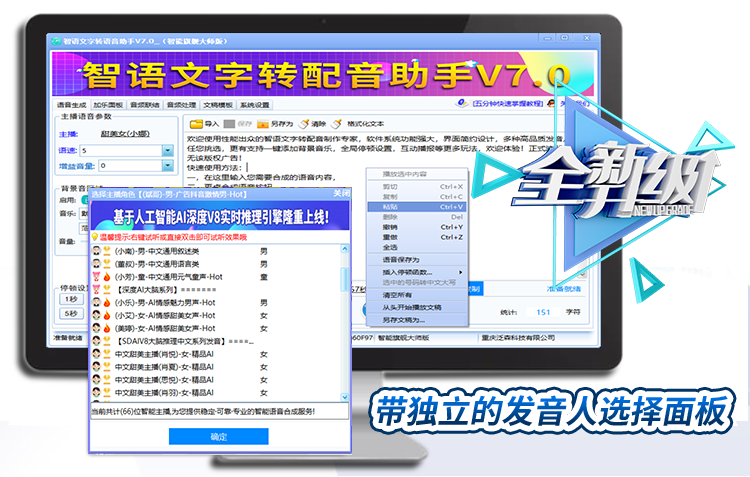Click the character count value 151
Screen dimensions: 750x477
pos(543,312)
